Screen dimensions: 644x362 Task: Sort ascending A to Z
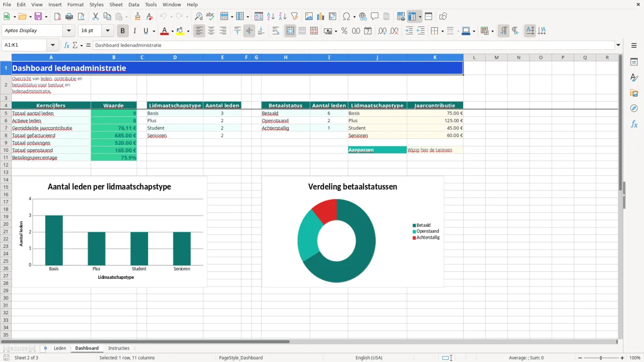coord(270,17)
